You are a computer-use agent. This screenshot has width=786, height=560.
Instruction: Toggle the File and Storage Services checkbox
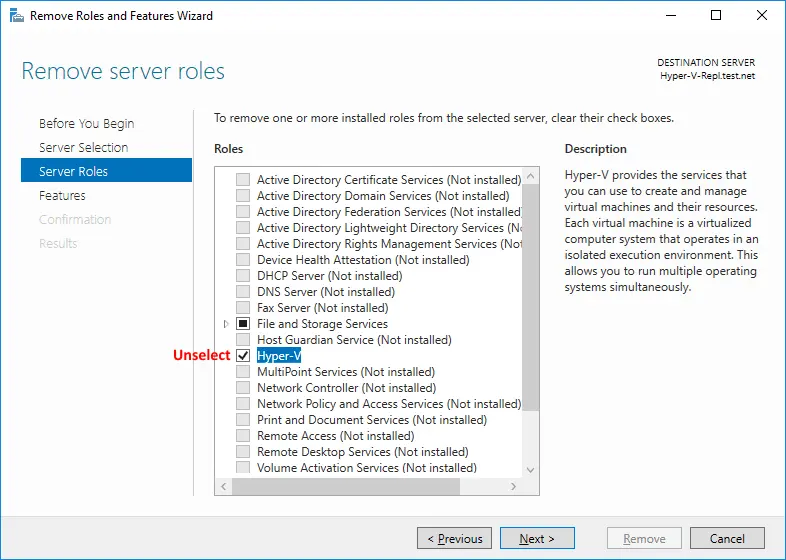pos(243,323)
